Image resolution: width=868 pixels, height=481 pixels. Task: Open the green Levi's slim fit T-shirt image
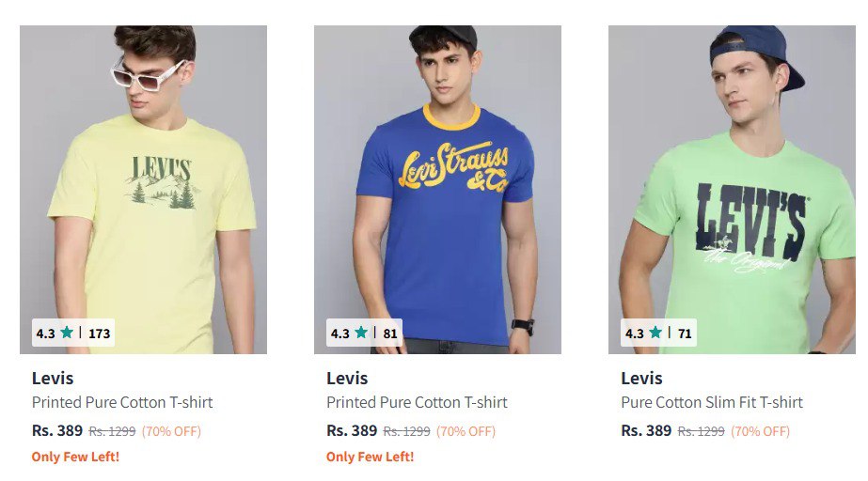[732, 188]
